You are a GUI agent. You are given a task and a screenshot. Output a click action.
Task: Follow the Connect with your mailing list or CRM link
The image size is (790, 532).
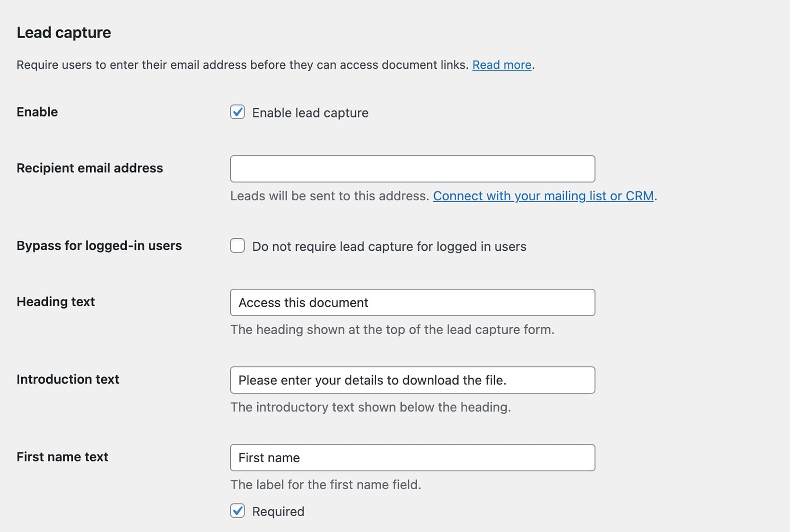(x=543, y=196)
